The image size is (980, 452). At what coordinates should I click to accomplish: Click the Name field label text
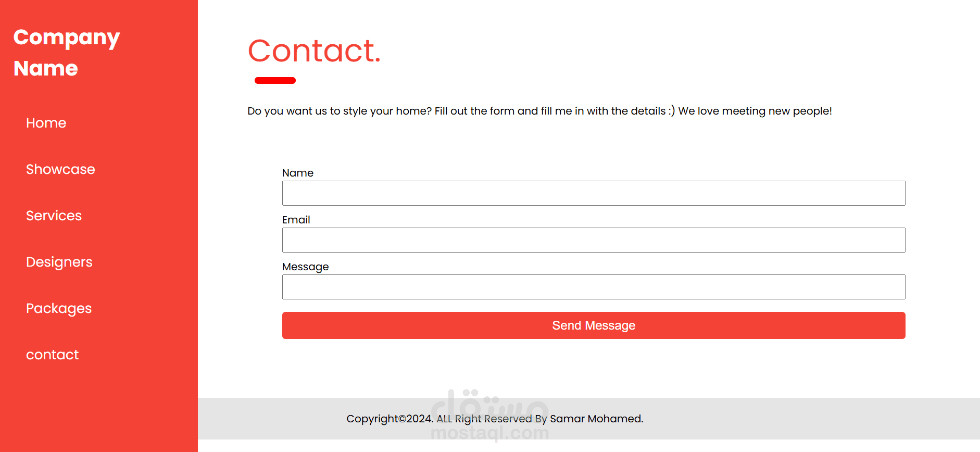(x=298, y=173)
